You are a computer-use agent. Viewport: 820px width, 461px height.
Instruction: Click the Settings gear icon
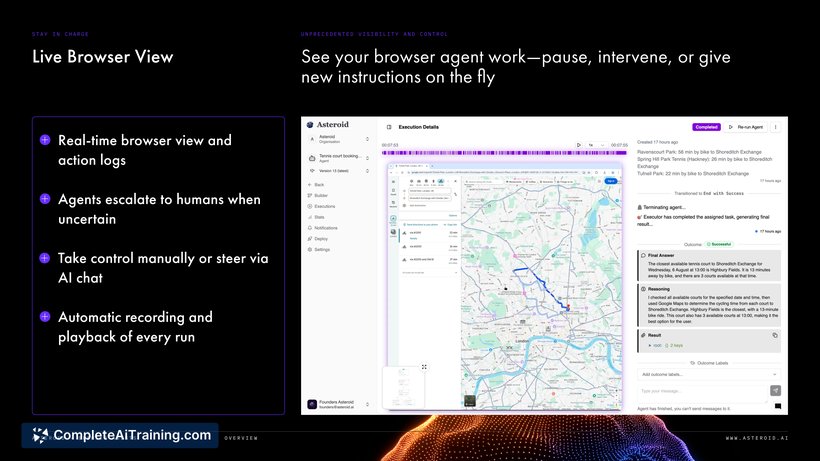point(310,250)
